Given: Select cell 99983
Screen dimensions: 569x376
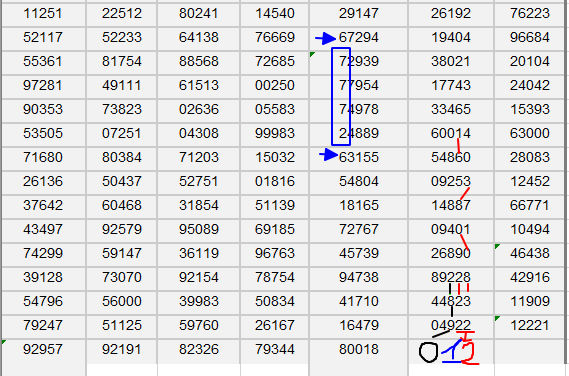Looking at the screenshot, I should point(275,134).
